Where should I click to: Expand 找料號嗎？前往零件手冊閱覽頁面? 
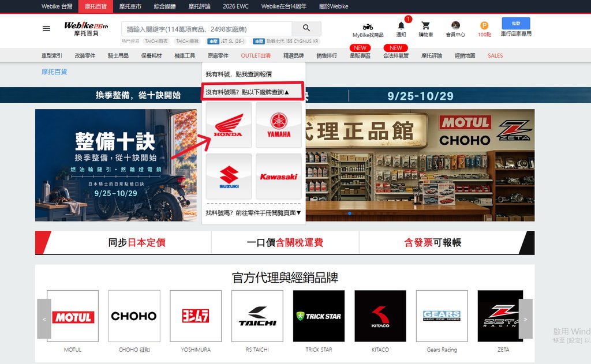click(253, 212)
